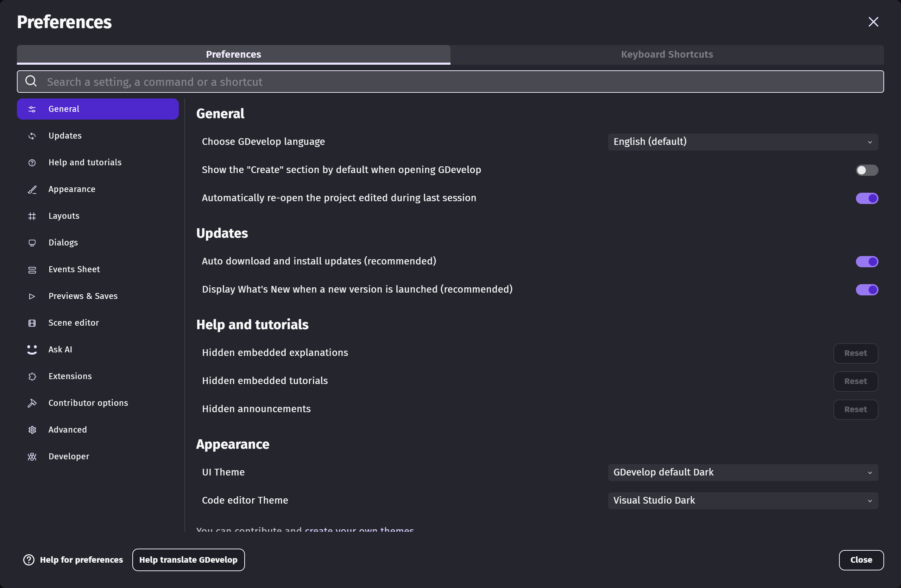
Task: Reset Hidden embedded explanations
Action: click(x=856, y=353)
